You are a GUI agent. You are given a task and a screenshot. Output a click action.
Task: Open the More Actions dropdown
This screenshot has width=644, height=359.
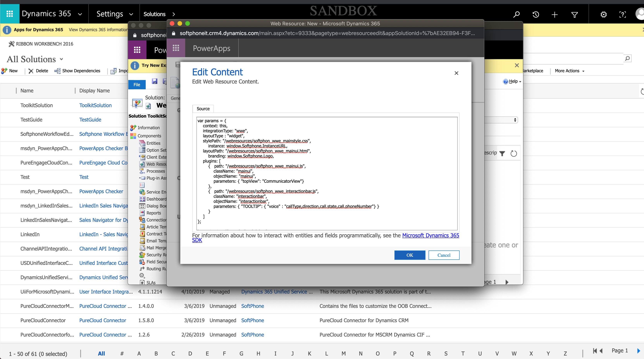pos(569,71)
